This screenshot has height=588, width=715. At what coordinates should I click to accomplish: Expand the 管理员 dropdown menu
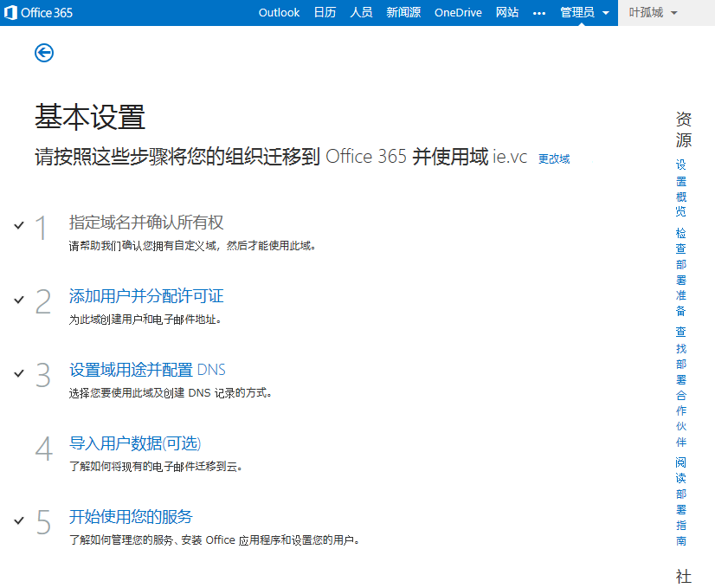(584, 13)
